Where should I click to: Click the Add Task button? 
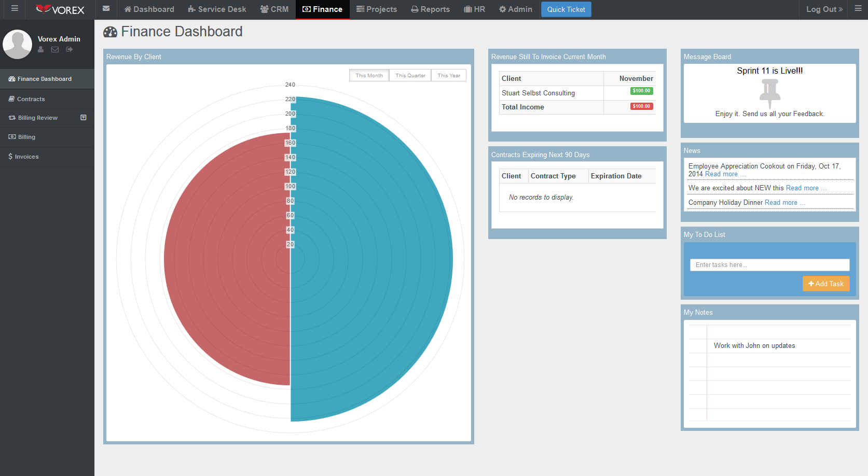[826, 284]
